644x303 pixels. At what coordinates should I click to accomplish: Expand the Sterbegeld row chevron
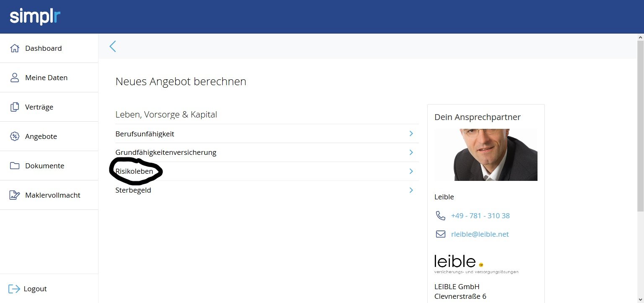pyautogui.click(x=411, y=190)
